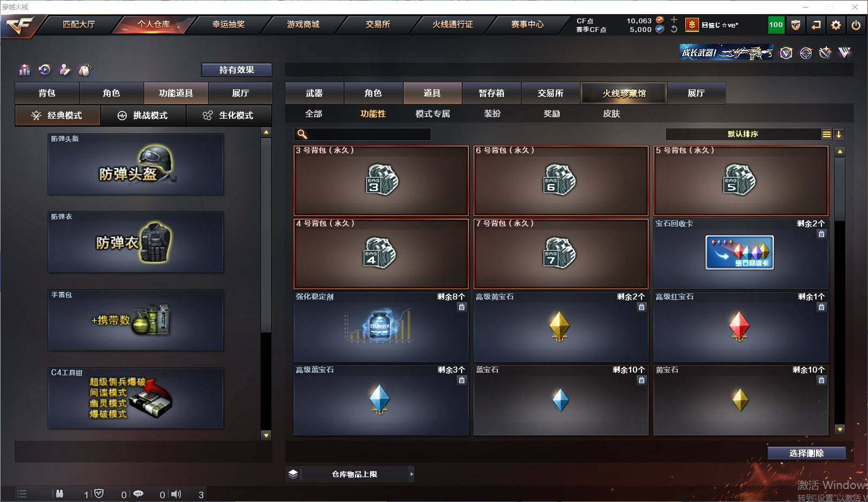This screenshot has height=502, width=868.
Task: Open the 默认排序 sort dropdown
Action: 743,134
